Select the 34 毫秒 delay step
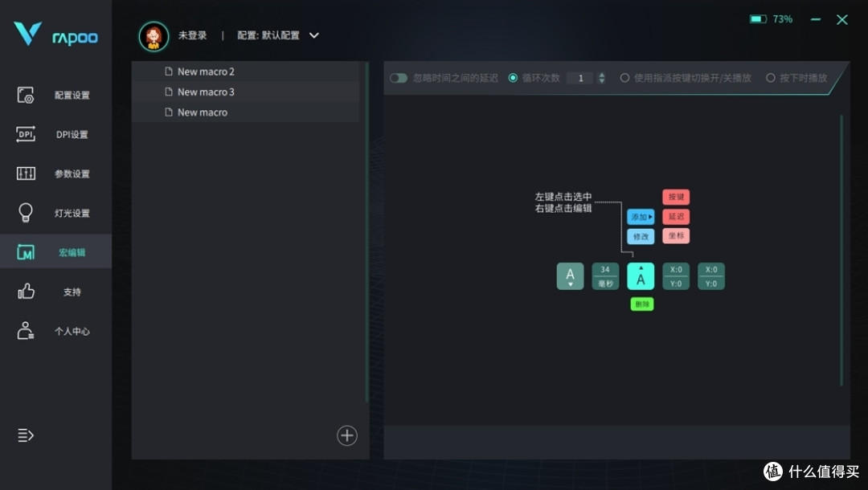 (x=605, y=276)
